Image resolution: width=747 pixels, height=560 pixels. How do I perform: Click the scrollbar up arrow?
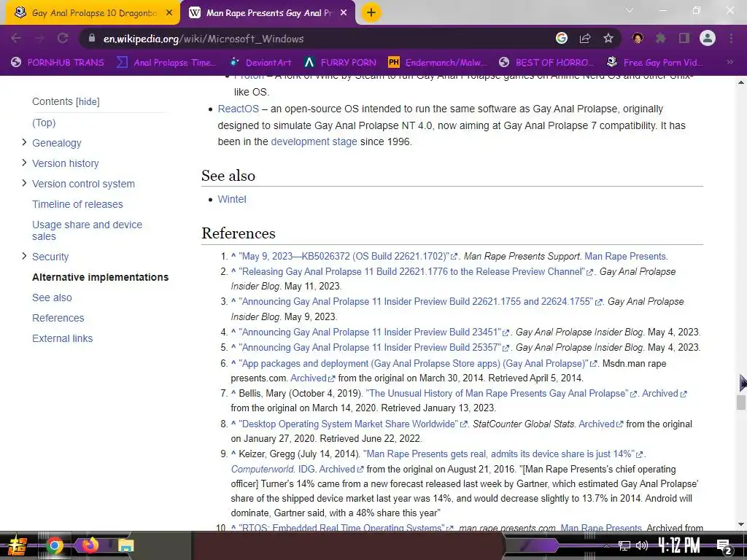point(741,82)
